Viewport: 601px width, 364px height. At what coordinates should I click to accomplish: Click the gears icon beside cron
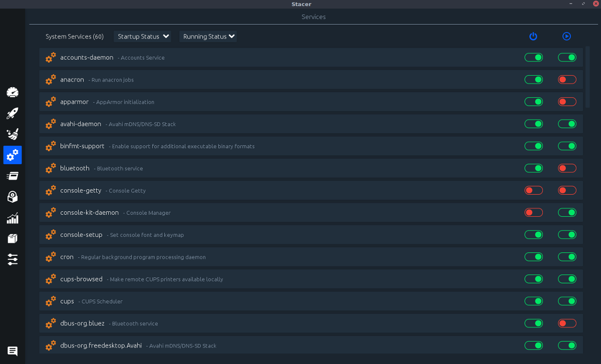coord(51,257)
